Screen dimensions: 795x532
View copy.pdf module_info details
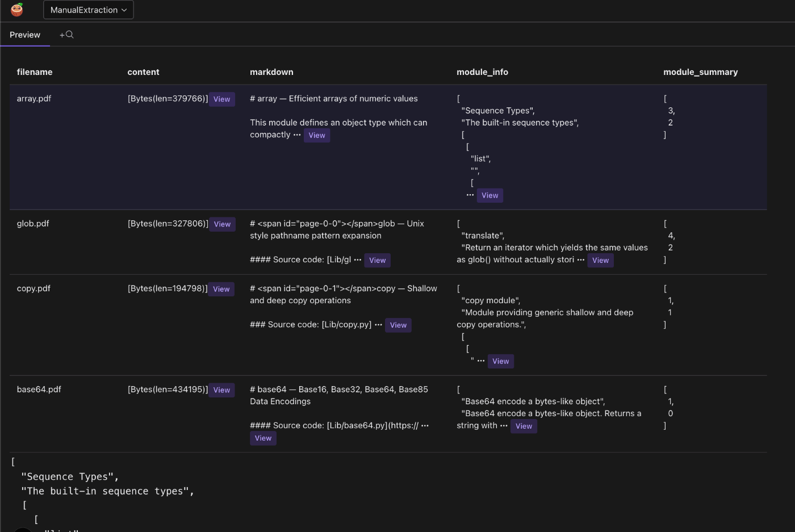(x=500, y=361)
